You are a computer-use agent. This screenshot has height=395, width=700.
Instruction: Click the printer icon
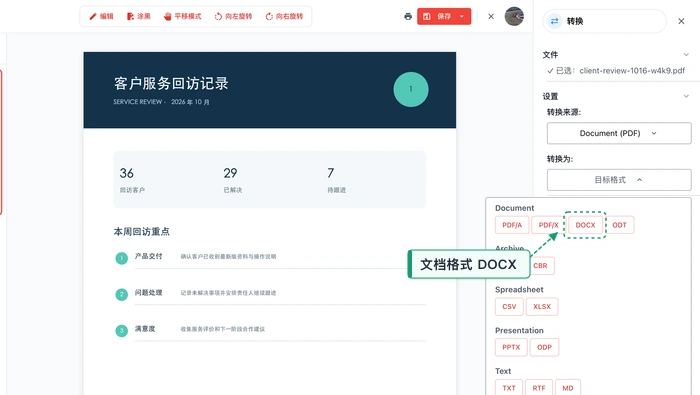pyautogui.click(x=408, y=17)
